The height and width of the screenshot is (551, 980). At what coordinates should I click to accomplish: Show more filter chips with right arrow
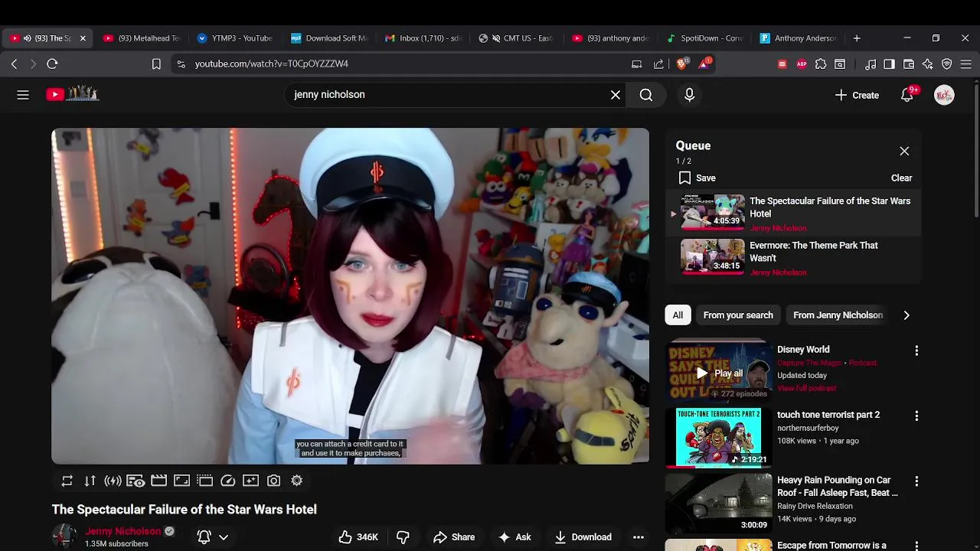(906, 315)
